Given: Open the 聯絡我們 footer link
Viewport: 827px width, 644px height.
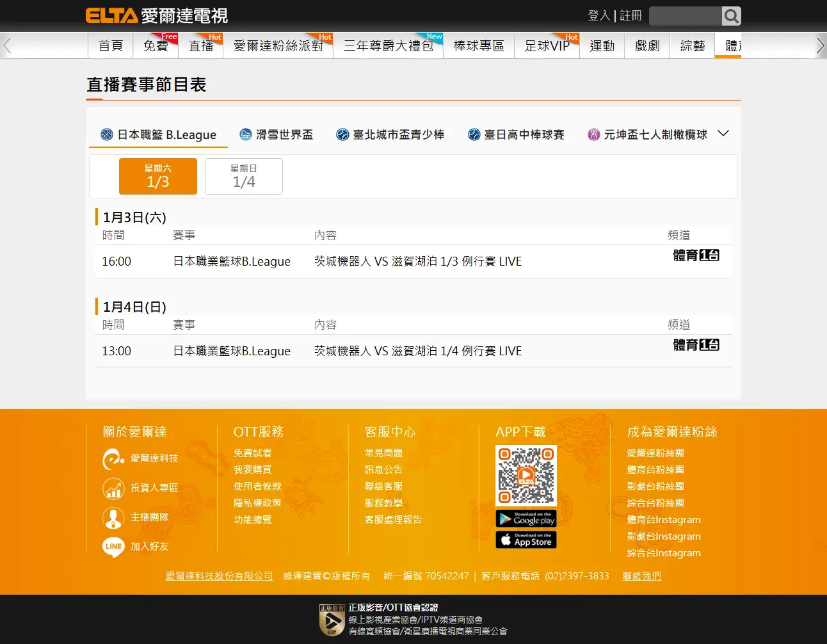Looking at the screenshot, I should pos(641,576).
